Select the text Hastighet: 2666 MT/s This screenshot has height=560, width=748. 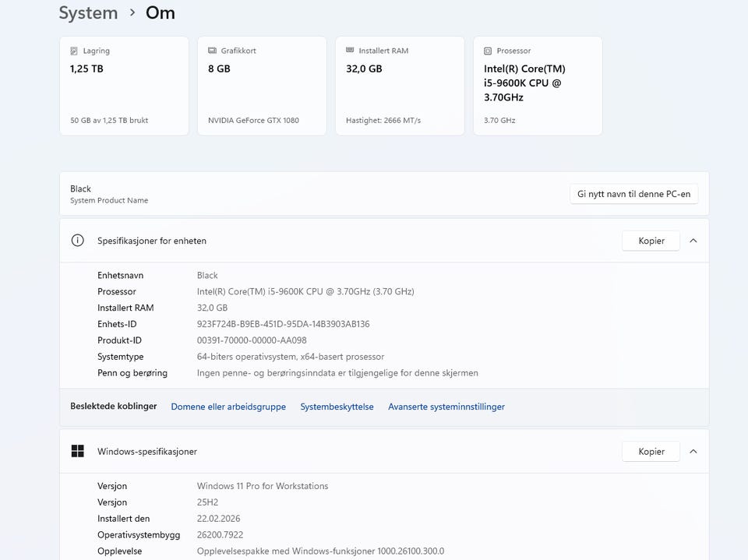click(383, 120)
